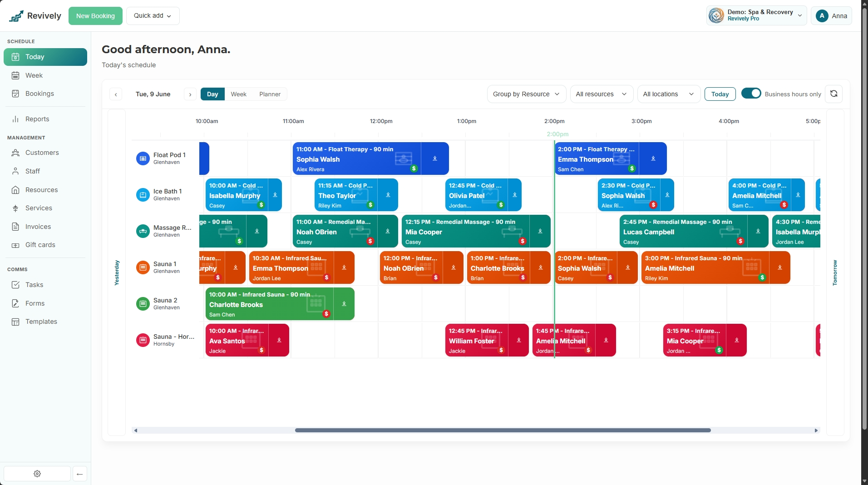Click the Tasks checkbox icon
This screenshot has width=868, height=485.
point(15,285)
